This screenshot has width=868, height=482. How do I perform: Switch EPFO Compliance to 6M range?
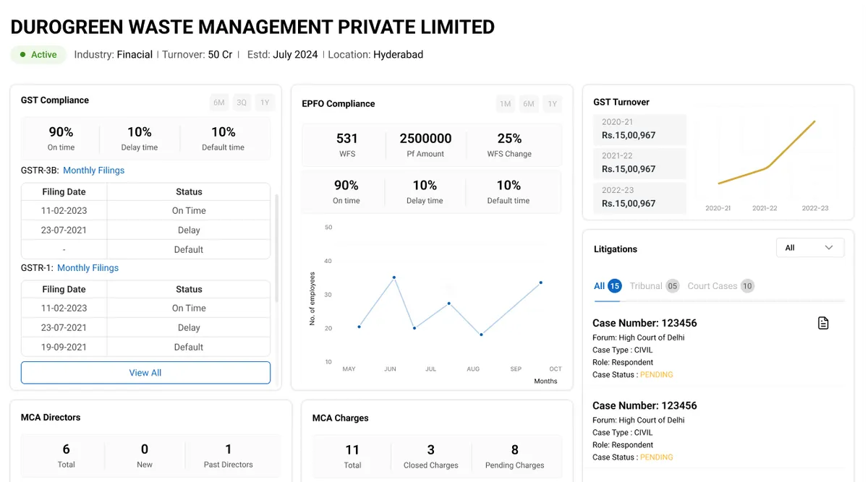[529, 104]
